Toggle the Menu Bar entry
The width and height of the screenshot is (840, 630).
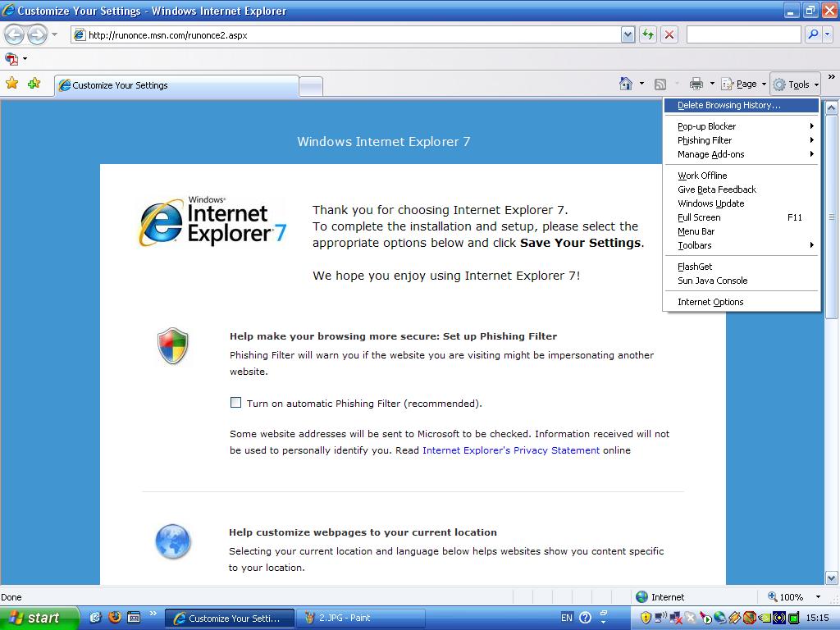pyautogui.click(x=742, y=231)
